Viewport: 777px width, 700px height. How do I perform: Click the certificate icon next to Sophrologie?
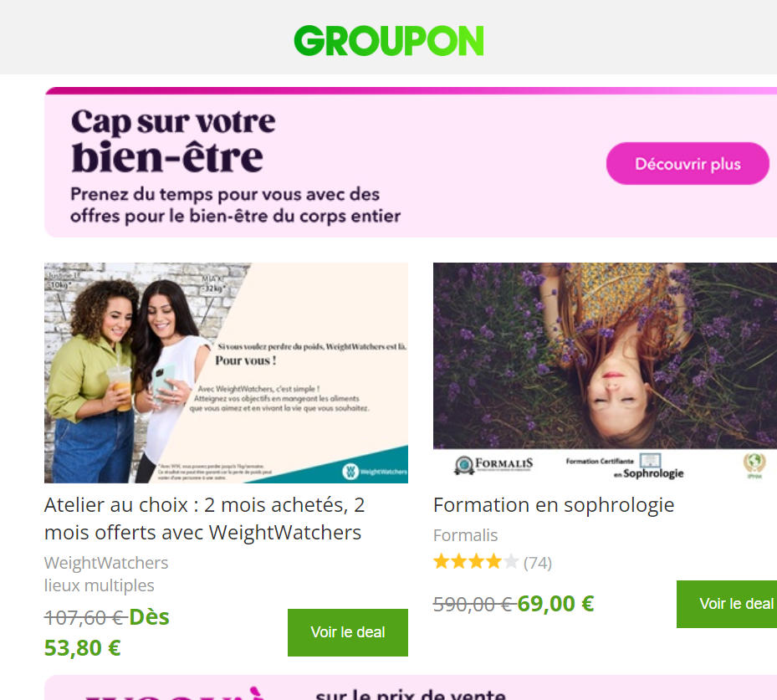click(650, 460)
